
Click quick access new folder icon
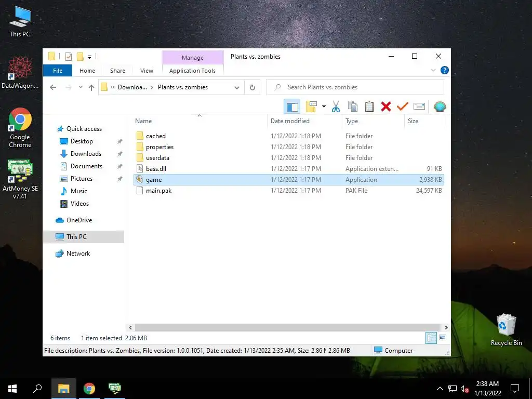tap(80, 57)
